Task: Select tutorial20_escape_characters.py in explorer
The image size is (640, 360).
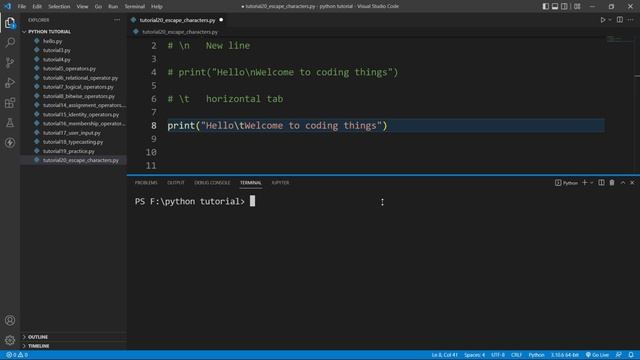Action: pos(81,160)
